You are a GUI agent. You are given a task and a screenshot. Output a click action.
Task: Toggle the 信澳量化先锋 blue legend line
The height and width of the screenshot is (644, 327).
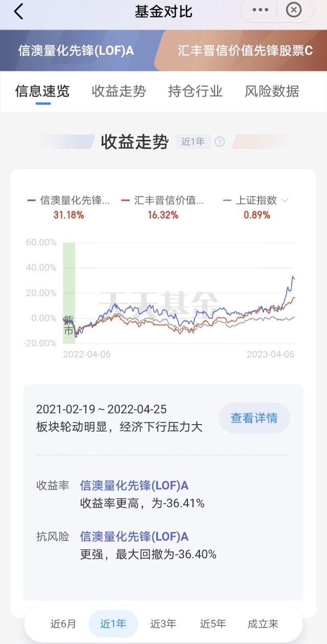68,201
